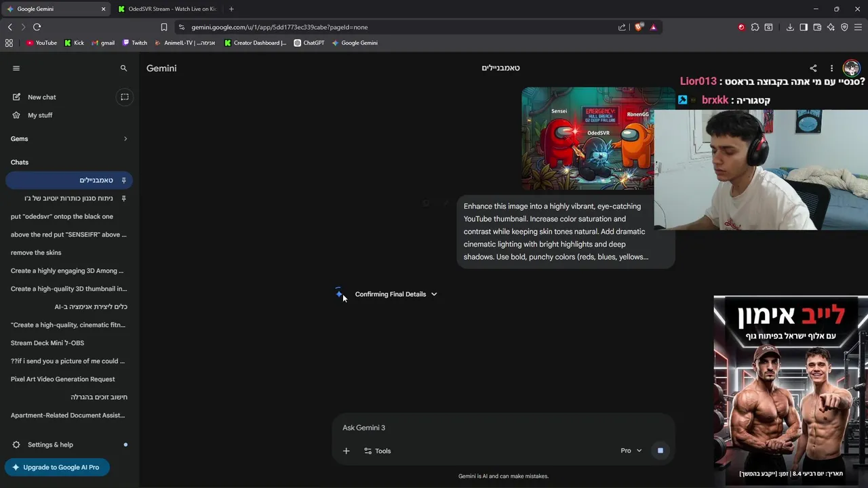Unpin the pin icon on טאמבניילים chat
The width and height of the screenshot is (868, 488).
pos(123,180)
